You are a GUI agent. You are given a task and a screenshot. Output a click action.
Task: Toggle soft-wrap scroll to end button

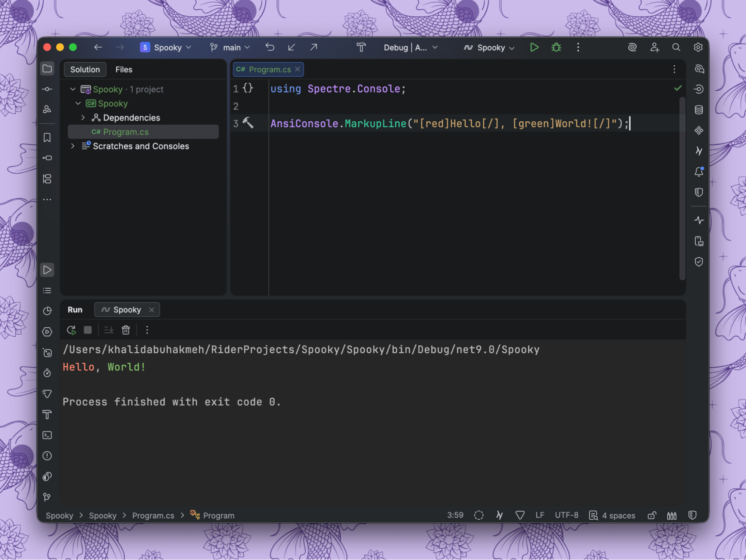coord(109,330)
